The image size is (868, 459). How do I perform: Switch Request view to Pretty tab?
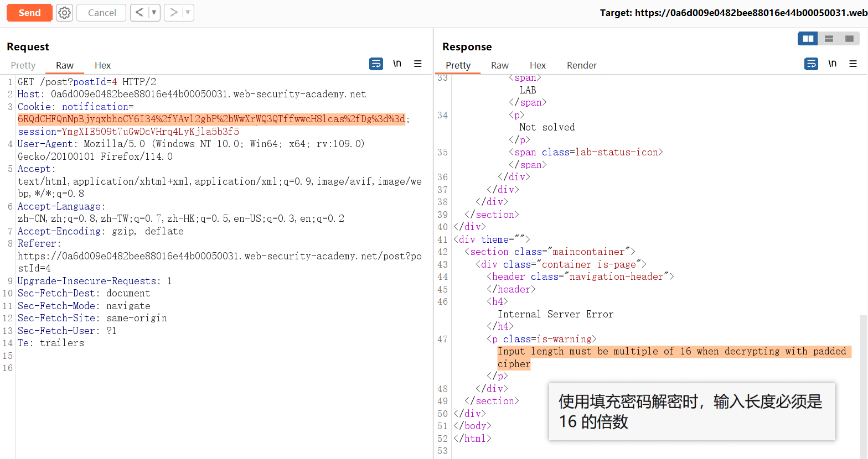pos(23,65)
